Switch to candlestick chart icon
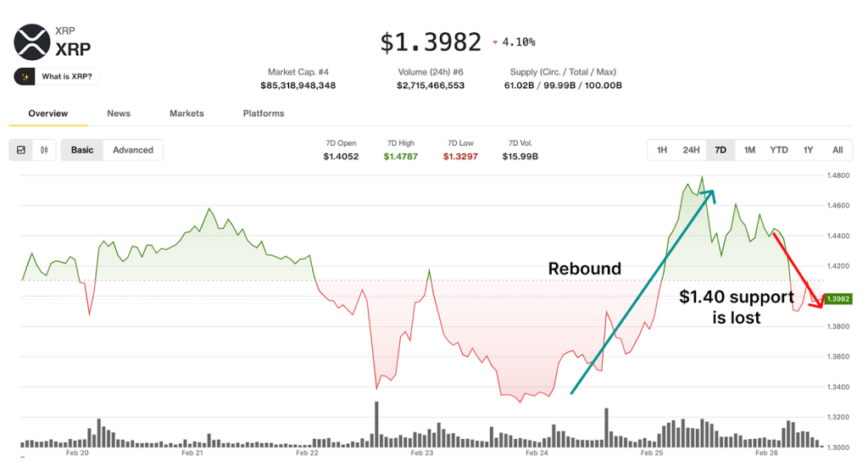The height and width of the screenshot is (472, 868). pyautogui.click(x=44, y=150)
